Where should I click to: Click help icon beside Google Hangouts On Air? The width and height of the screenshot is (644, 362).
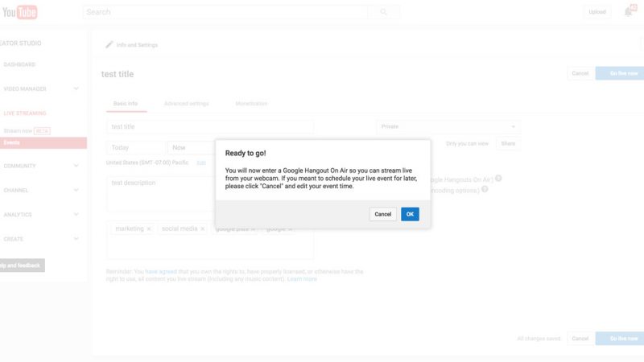click(x=498, y=179)
